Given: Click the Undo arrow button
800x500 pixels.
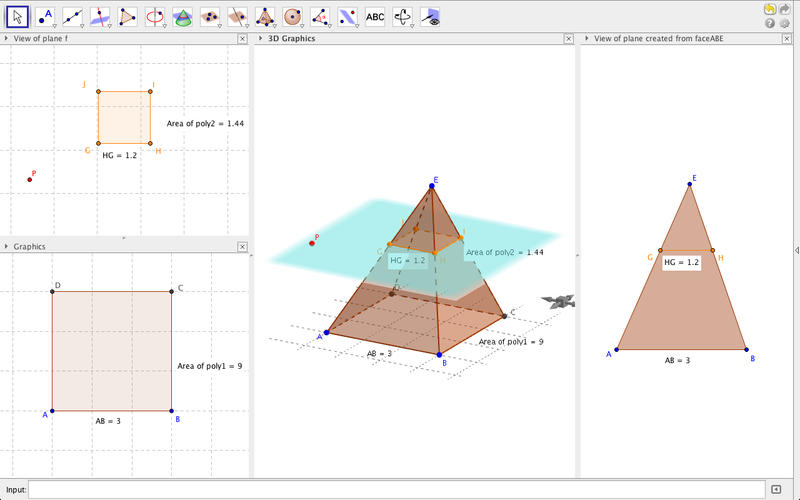Looking at the screenshot, I should 770,9.
